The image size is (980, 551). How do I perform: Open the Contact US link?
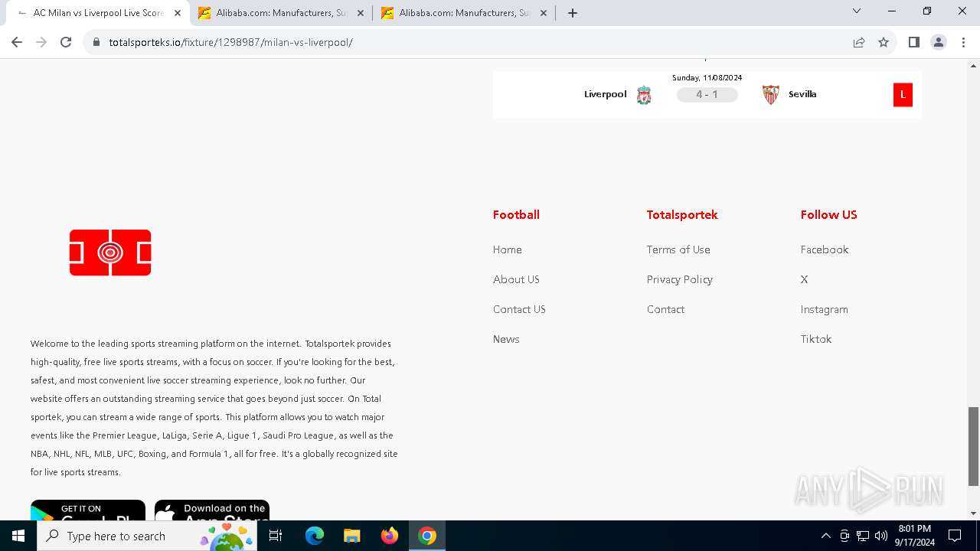pyautogui.click(x=519, y=309)
